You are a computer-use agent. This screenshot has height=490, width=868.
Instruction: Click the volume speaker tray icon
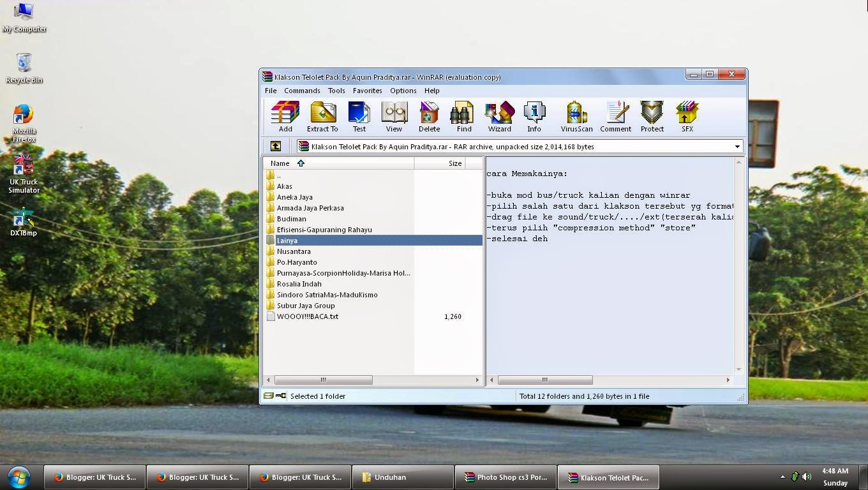point(807,477)
